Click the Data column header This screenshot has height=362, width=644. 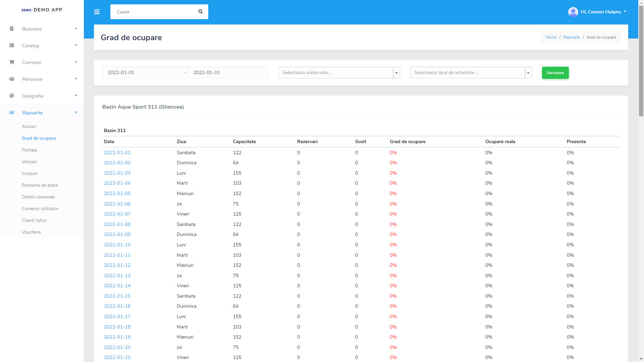[x=109, y=141]
